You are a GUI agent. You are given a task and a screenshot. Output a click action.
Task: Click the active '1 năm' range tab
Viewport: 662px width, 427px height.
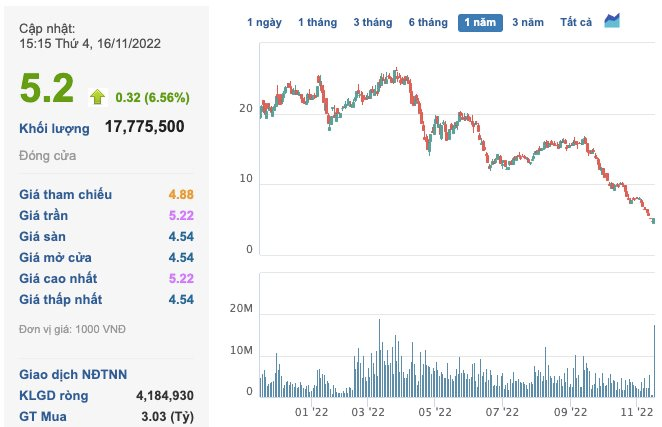481,22
